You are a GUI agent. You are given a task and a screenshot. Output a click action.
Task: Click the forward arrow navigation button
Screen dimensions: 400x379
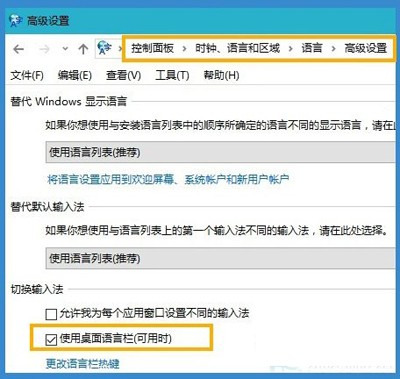pos(44,49)
